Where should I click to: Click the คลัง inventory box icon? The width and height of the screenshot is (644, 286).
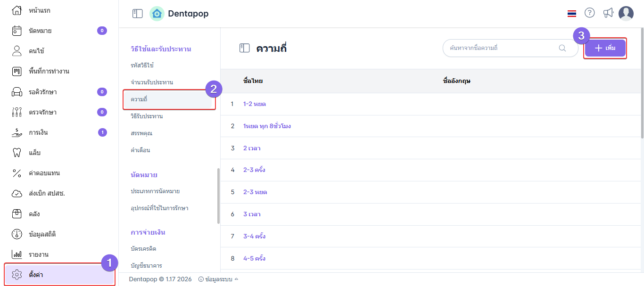point(17,214)
